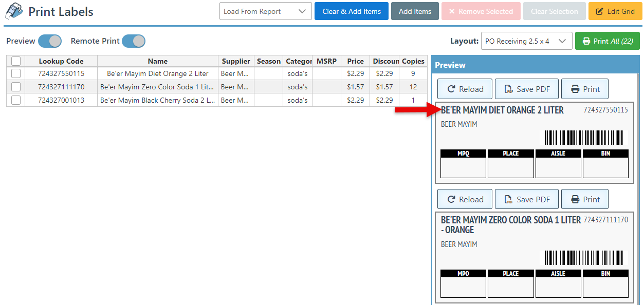Screen dimensions: 644x305
Task: Expand the Layout PO Receiving dropdown
Action: tap(526, 41)
